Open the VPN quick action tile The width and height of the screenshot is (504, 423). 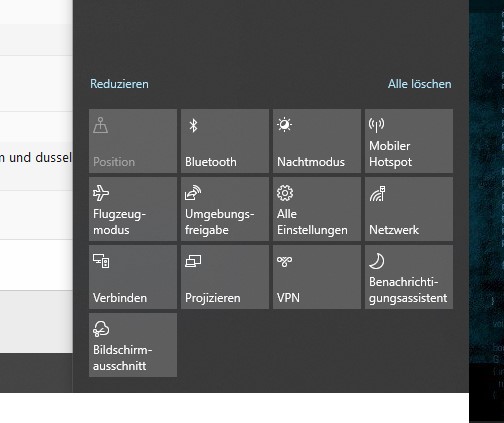pos(317,277)
